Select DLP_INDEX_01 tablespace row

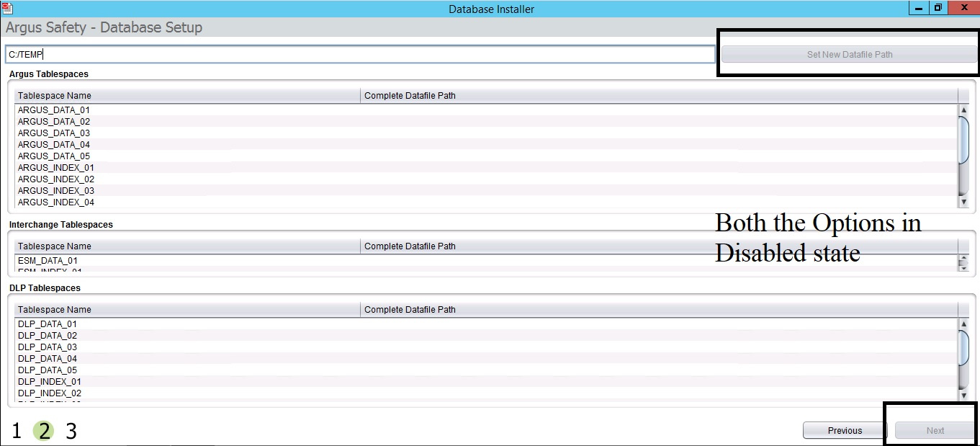tap(486, 381)
